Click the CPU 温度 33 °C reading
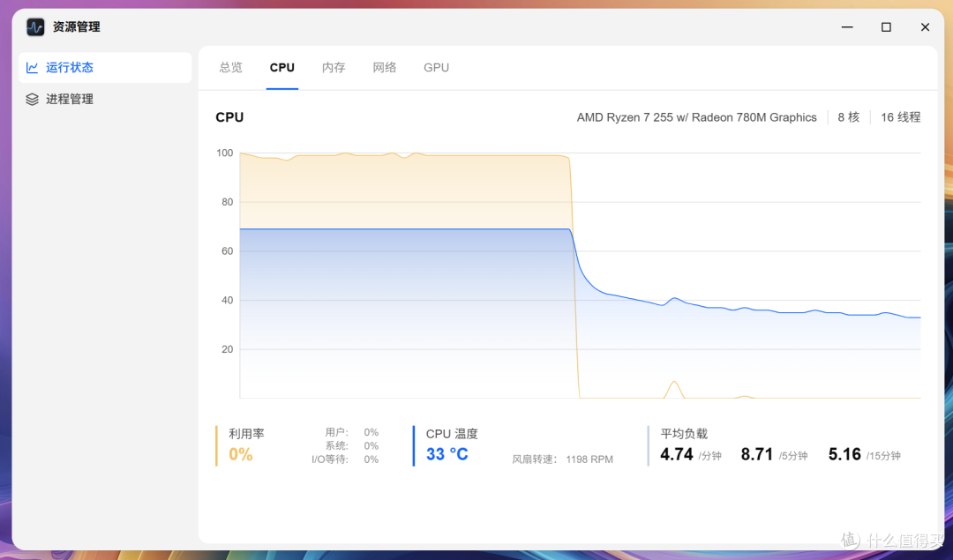Viewport: 953px width, 560px height. coord(447,454)
